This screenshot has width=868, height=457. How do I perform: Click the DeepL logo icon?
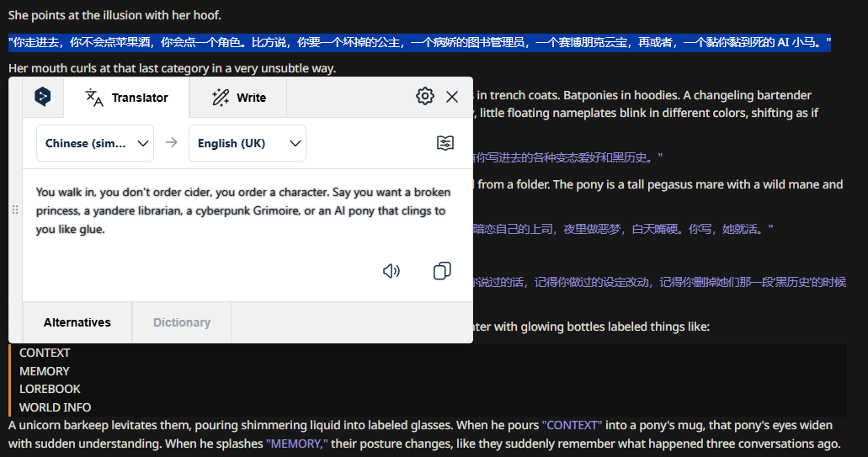point(43,97)
